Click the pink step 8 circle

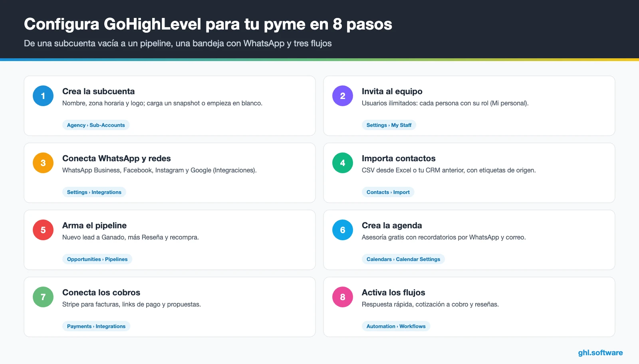click(x=343, y=297)
